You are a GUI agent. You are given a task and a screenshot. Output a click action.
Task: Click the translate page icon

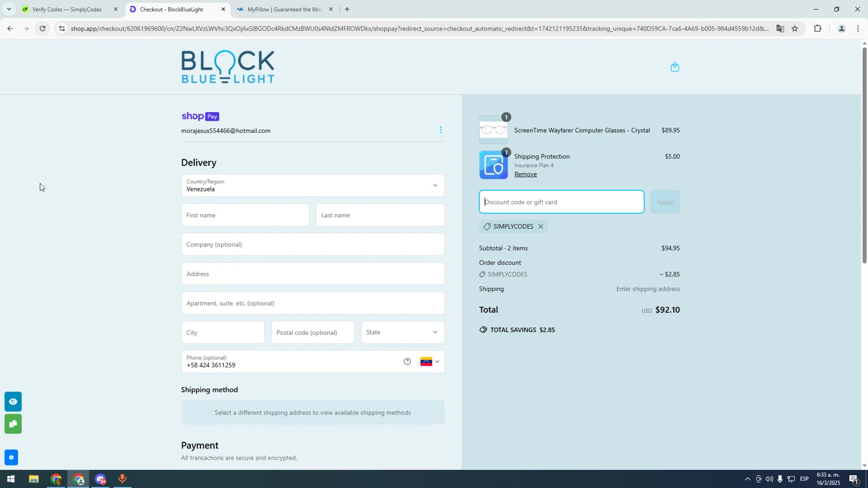pos(780,28)
